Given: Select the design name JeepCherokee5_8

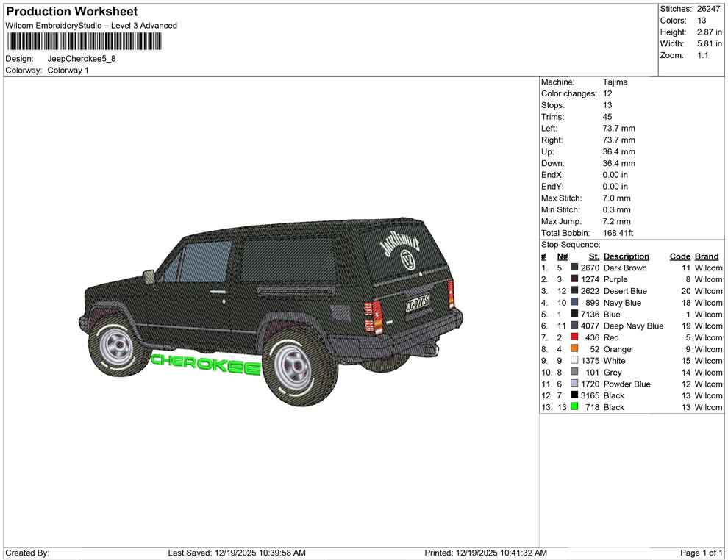Looking at the screenshot, I should click(x=82, y=60).
